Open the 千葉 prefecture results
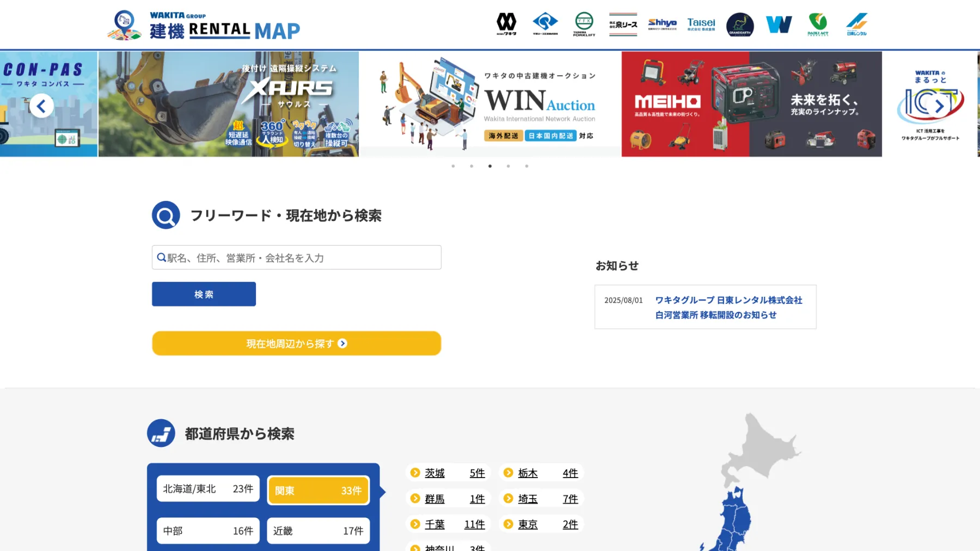The width and height of the screenshot is (980, 551). (x=448, y=524)
